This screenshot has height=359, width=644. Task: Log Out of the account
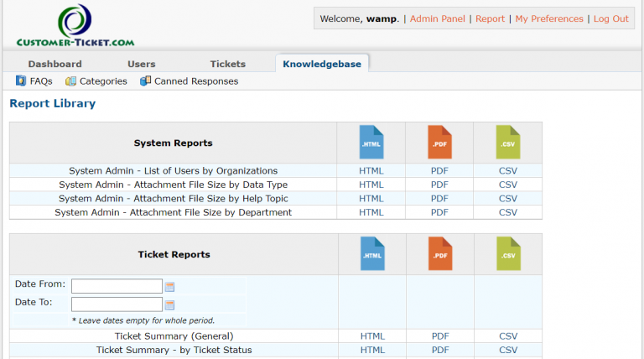pyautogui.click(x=611, y=19)
